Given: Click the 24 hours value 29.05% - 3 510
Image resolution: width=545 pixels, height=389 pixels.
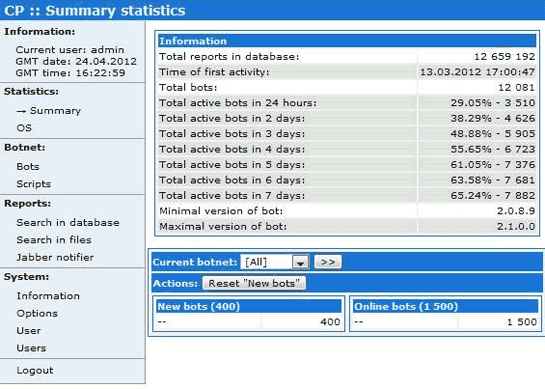Looking at the screenshot, I should pyautogui.click(x=493, y=103).
